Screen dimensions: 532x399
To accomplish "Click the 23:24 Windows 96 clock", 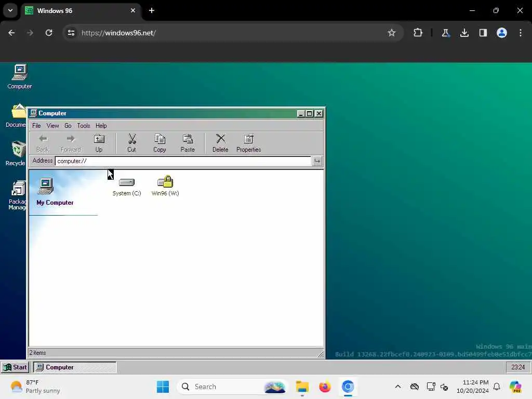I will pos(518,367).
